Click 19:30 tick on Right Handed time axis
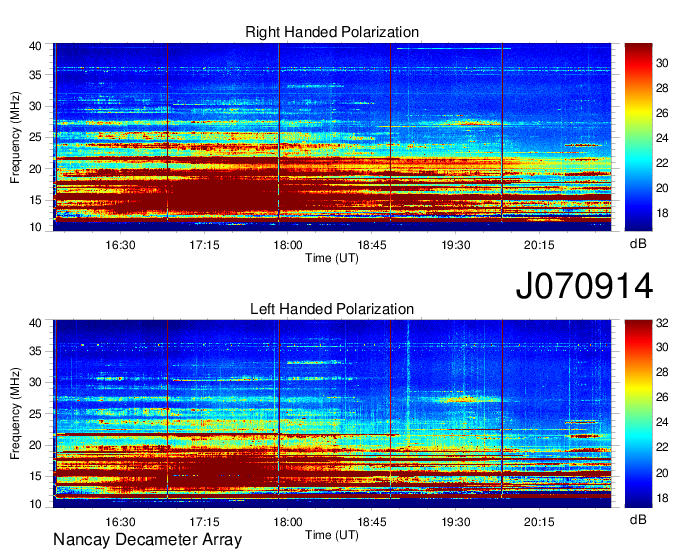Image resolution: width=680 pixels, height=552 pixels. point(456,245)
